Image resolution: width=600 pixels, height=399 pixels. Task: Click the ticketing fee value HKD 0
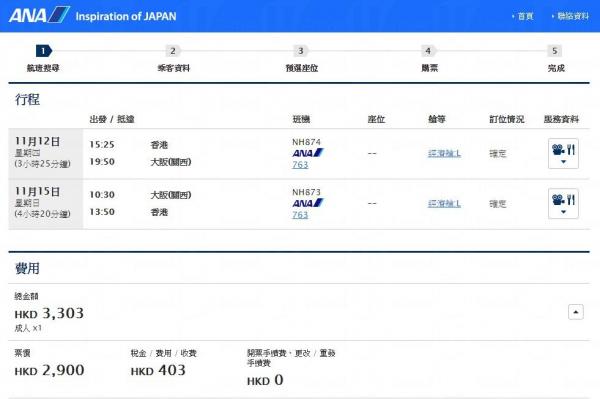coord(265,380)
